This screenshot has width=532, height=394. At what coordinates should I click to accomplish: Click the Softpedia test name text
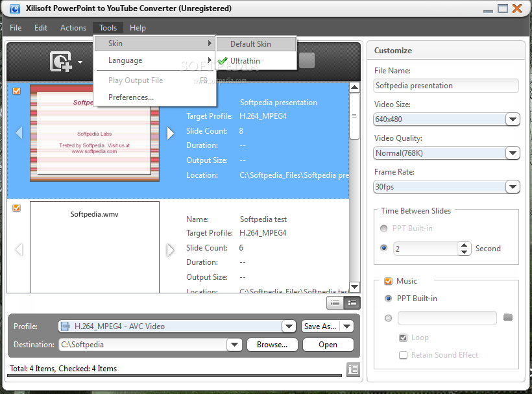263,219
